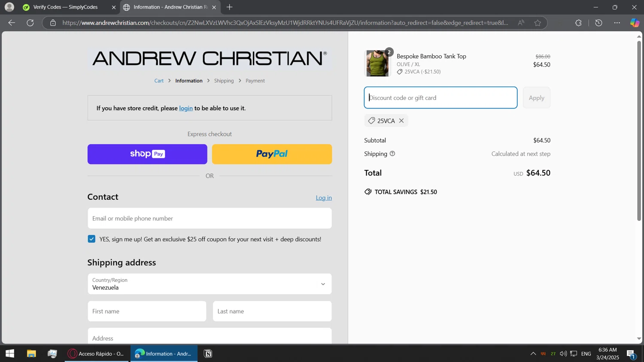
Task: Click the address bar URL
Action: (x=285, y=23)
